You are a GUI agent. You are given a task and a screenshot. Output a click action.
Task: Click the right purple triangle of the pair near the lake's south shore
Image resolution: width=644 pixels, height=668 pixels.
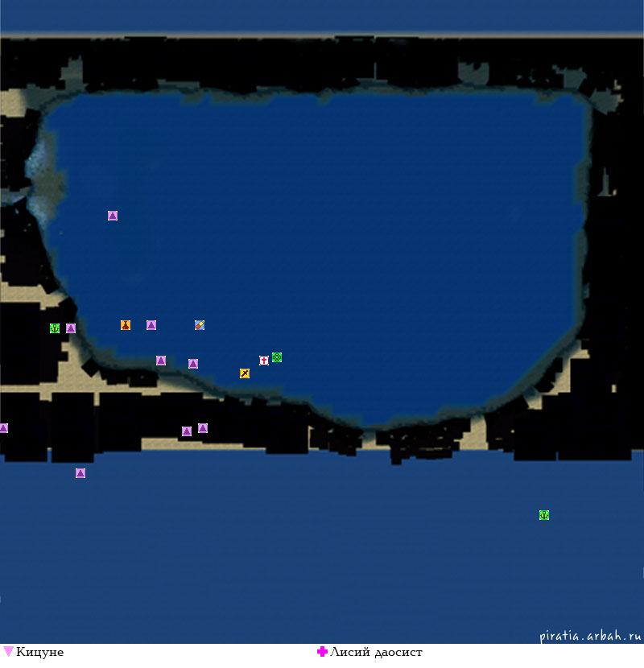pyautogui.click(x=193, y=364)
